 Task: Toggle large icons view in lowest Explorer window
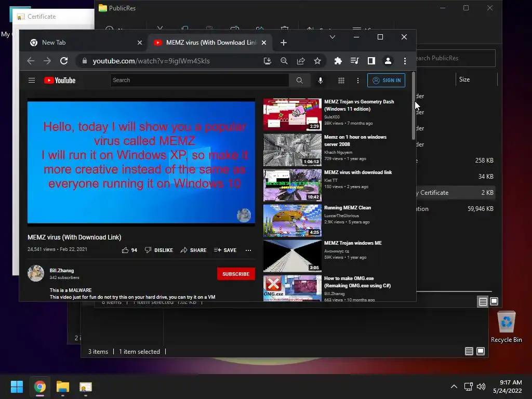[481, 351]
